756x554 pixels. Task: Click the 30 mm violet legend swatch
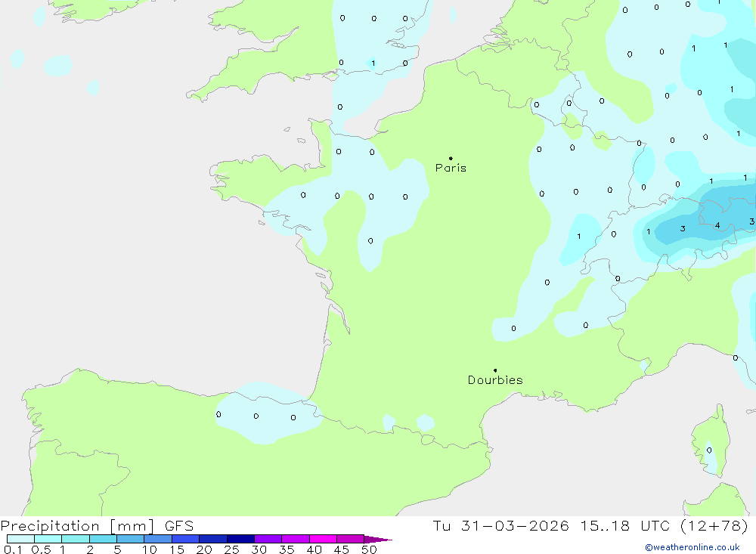tap(268, 539)
